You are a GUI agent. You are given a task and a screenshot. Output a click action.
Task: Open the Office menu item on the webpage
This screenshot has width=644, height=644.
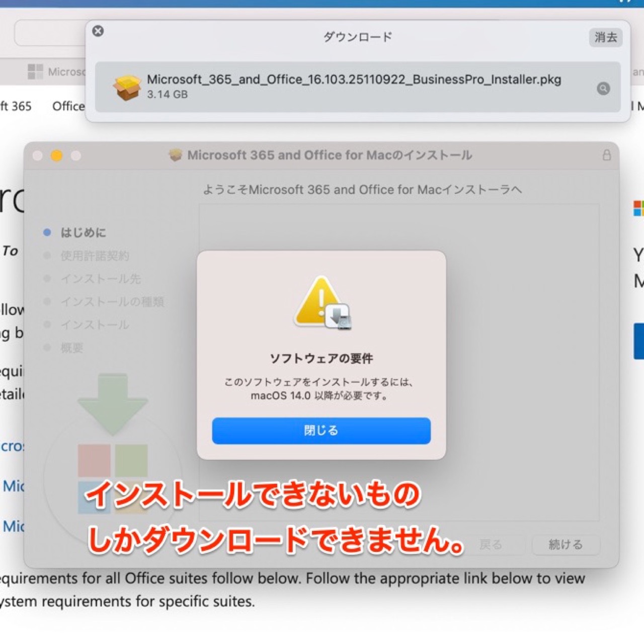68,106
